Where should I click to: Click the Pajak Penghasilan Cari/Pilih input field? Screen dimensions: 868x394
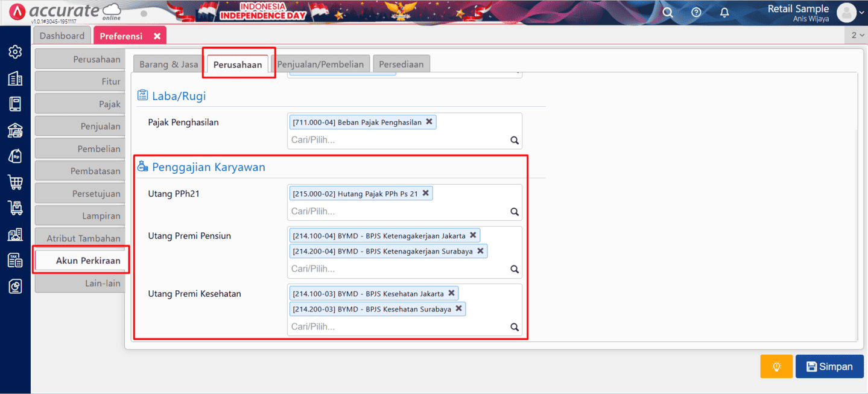click(398, 140)
